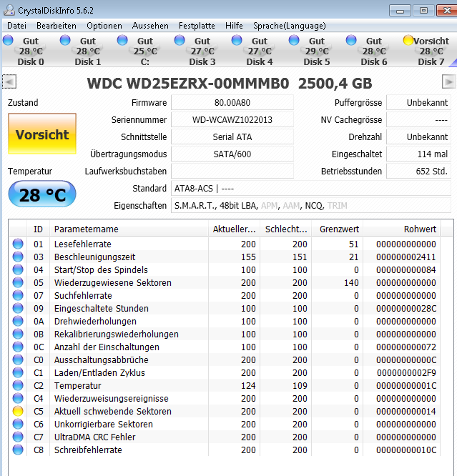457x476 pixels.
Task: Click status orb of Wiederzugewiesene Sektoren row
Action: pos(18,282)
